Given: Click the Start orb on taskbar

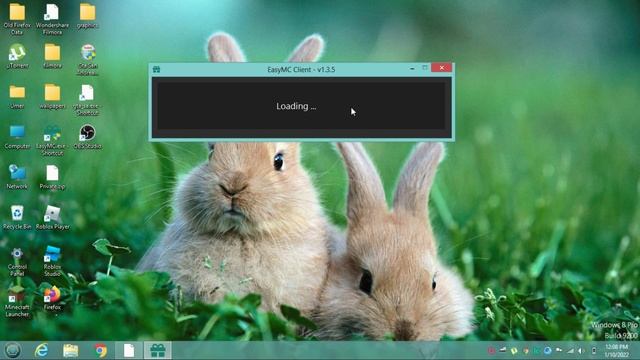Looking at the screenshot, I should click(x=13, y=350).
